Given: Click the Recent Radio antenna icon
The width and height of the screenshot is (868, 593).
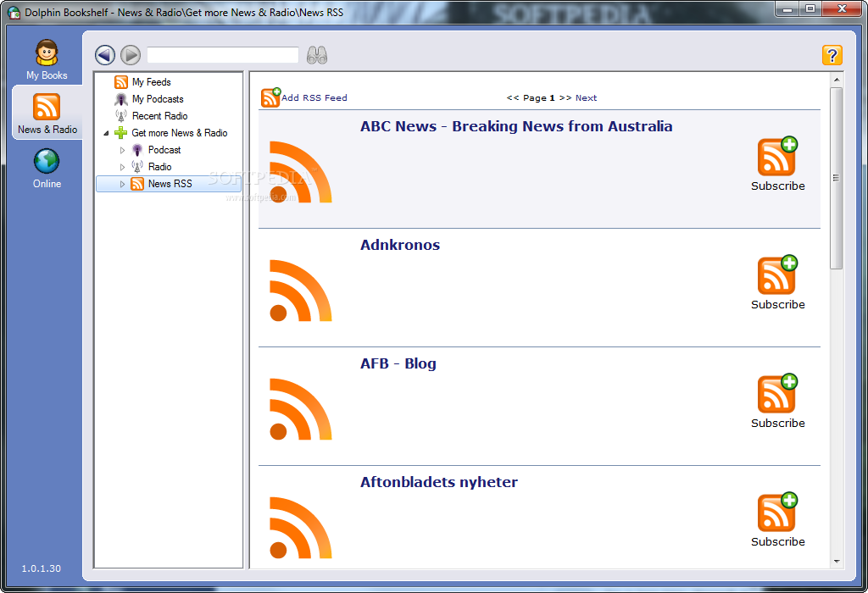Looking at the screenshot, I should [121, 116].
